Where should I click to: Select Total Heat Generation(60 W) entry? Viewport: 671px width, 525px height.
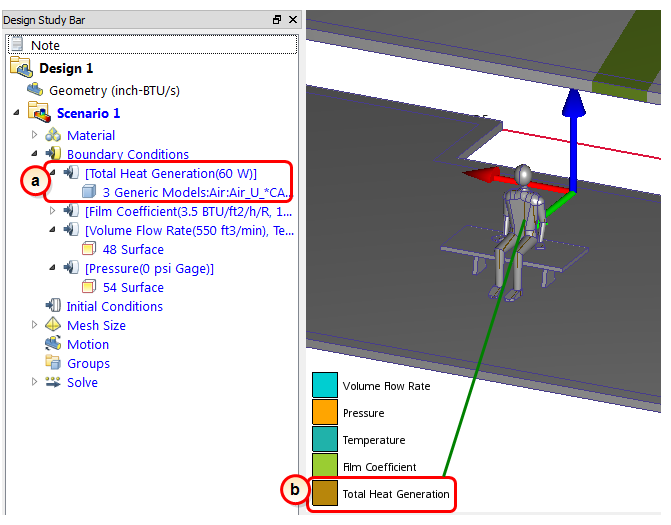point(171,173)
